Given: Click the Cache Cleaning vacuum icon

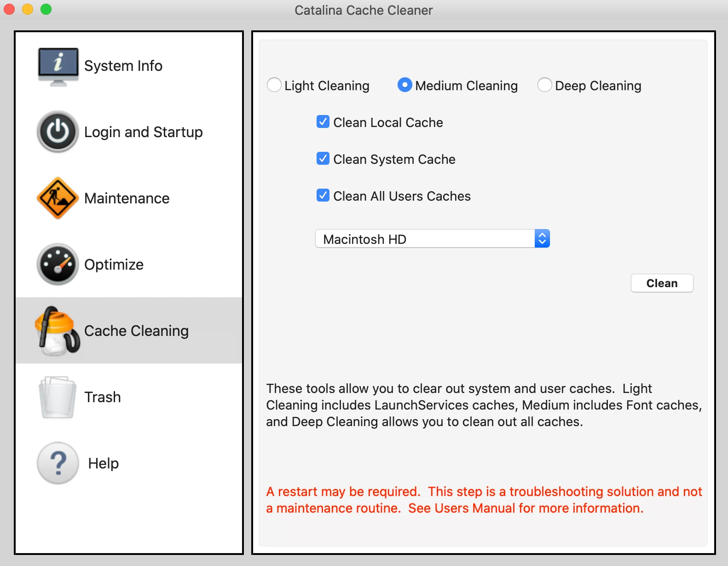Looking at the screenshot, I should [x=58, y=331].
